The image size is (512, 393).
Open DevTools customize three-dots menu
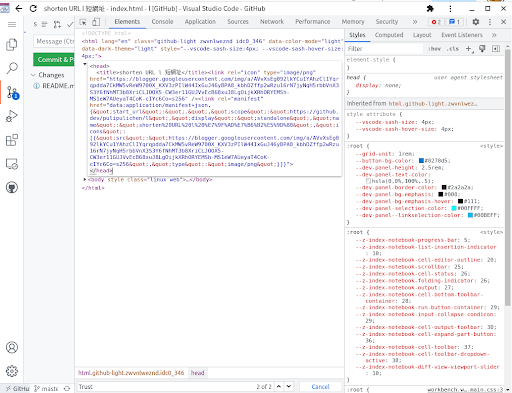pyautogui.click(x=490, y=22)
